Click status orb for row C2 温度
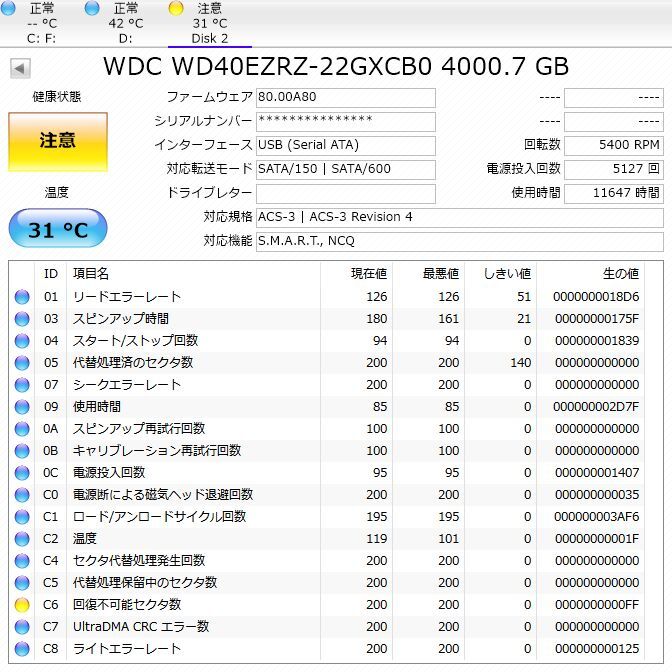This screenshot has width=672, height=672. coord(22,539)
